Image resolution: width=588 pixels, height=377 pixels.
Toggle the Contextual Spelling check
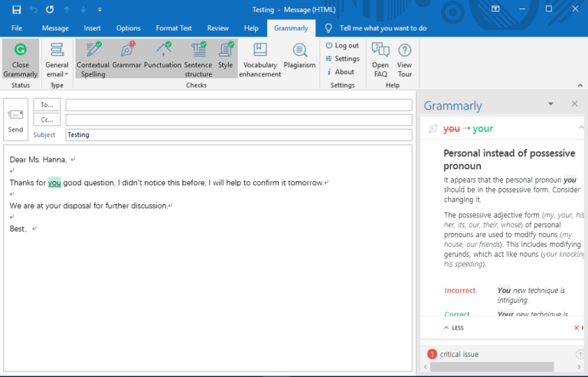(x=93, y=59)
